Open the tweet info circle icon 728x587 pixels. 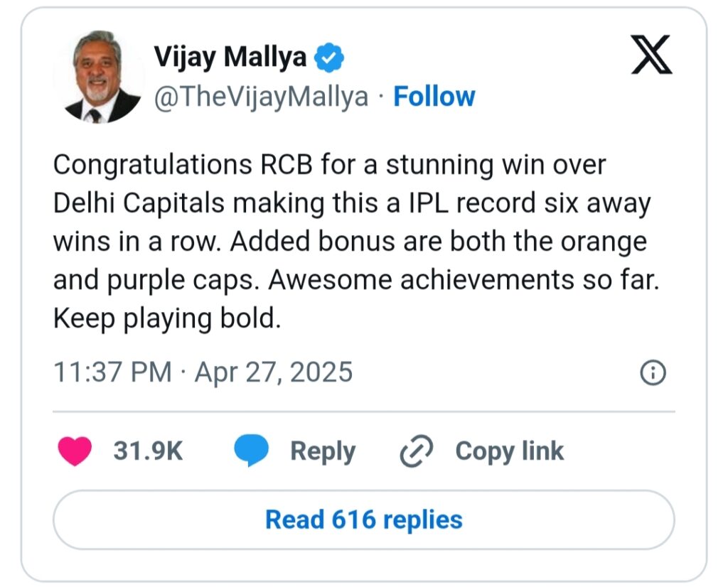[x=653, y=372]
